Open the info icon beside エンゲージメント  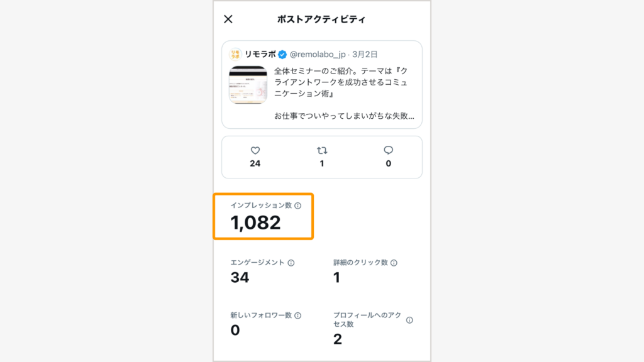[291, 262]
